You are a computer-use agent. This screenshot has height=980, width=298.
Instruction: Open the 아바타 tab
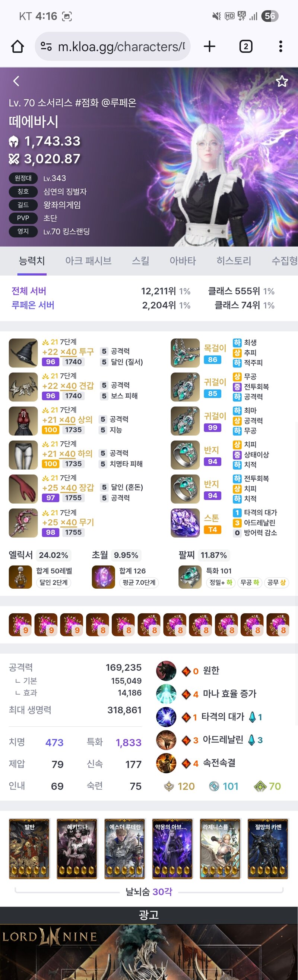183,261
